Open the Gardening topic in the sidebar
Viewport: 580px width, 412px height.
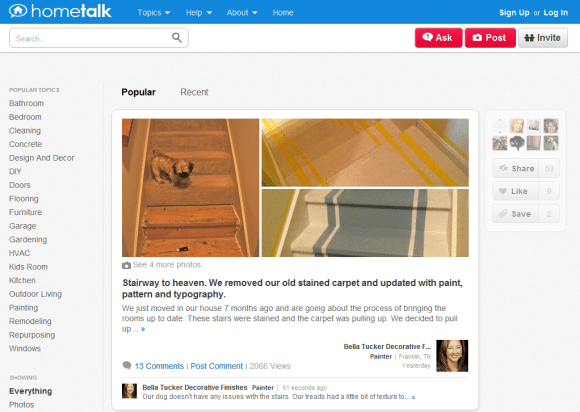tap(28, 240)
